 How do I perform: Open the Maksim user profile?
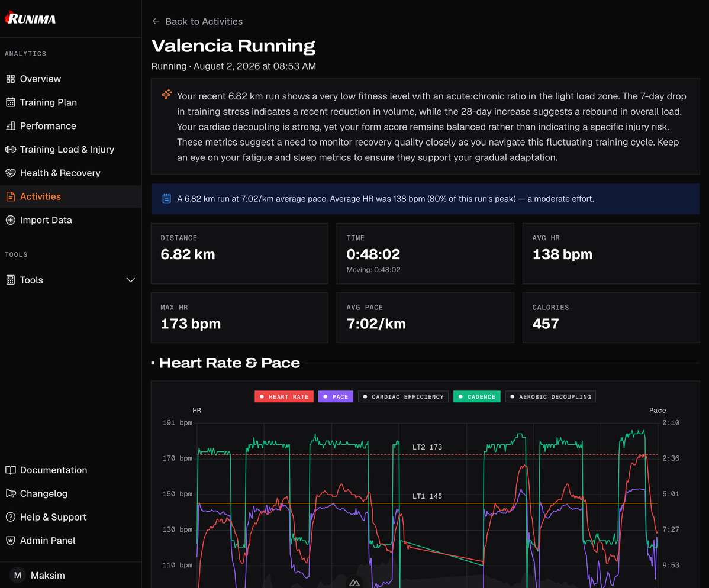[x=70, y=575]
